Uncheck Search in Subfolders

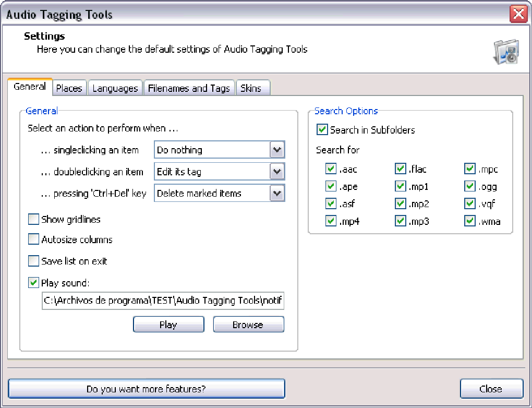tap(322, 130)
